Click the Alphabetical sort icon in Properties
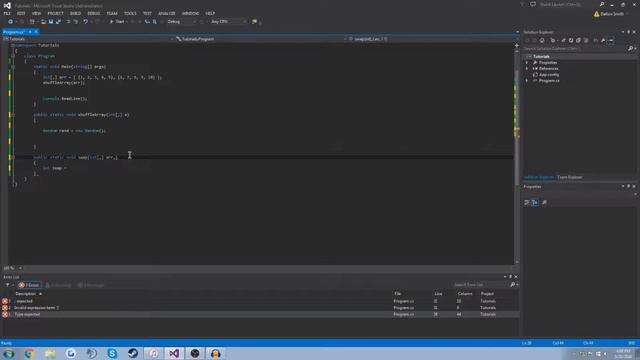The image size is (640, 360). point(535,202)
